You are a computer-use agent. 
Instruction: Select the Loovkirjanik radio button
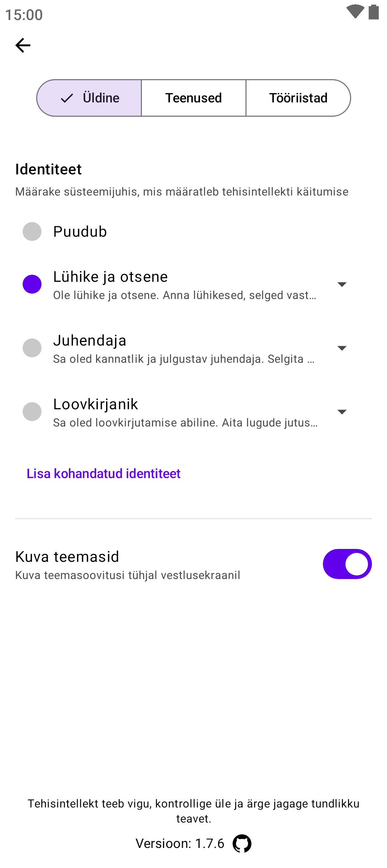pyautogui.click(x=32, y=412)
